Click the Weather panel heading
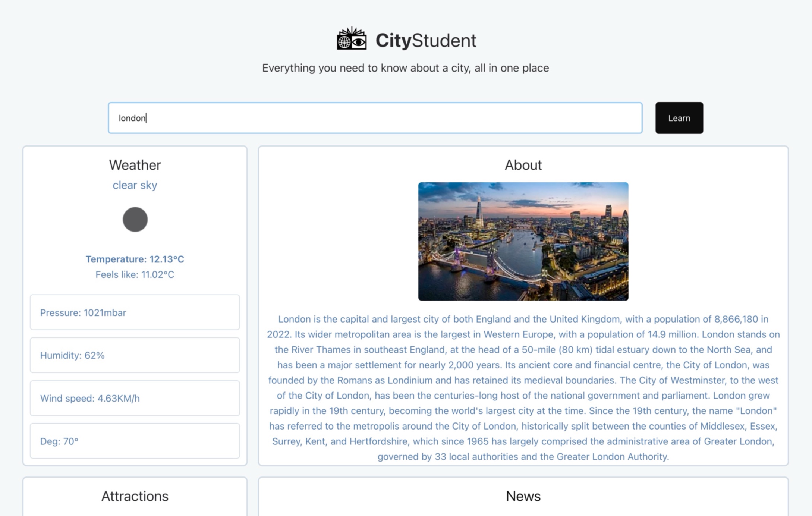Viewport: 812px width, 516px height. click(135, 165)
